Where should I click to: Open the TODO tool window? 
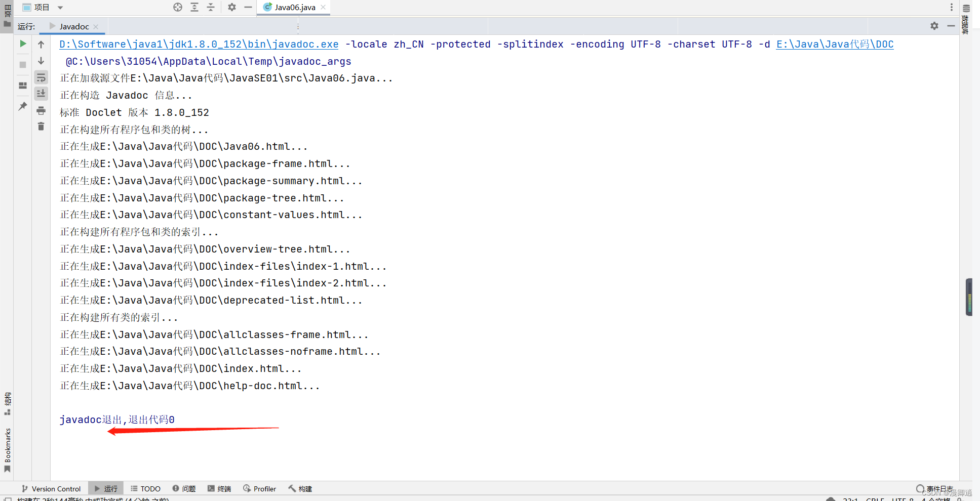coord(145,489)
